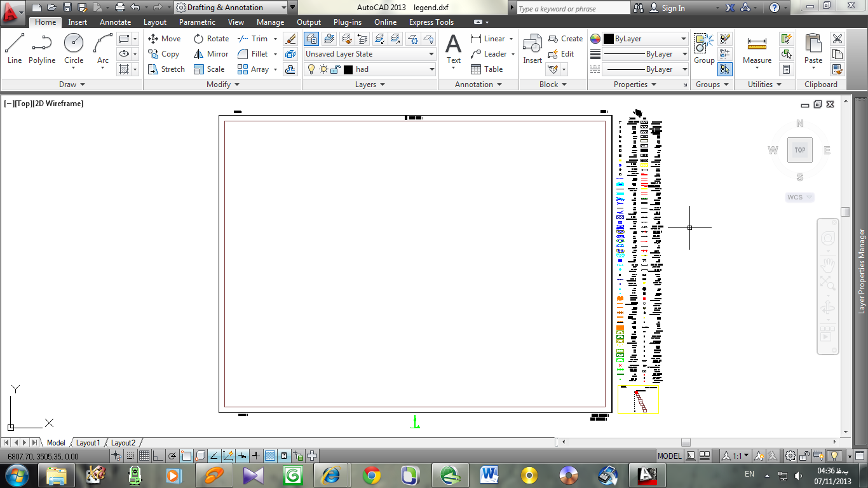Insert a Table

[x=487, y=69]
